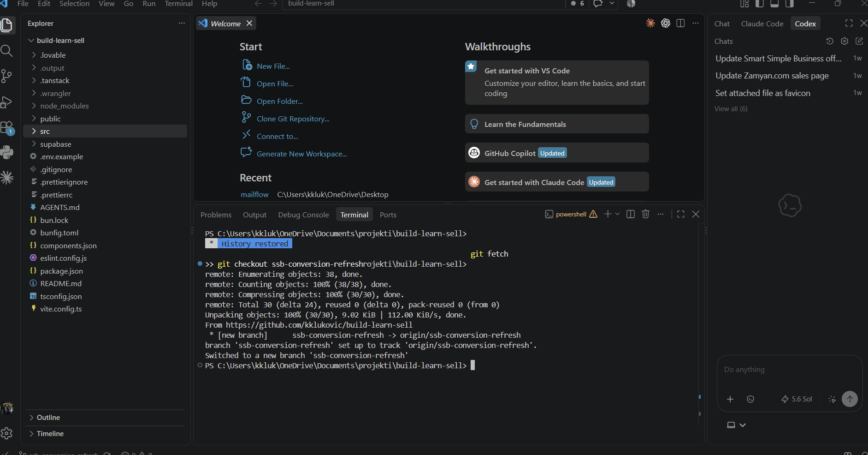Kill the terminal with trash icon
The height and width of the screenshot is (455, 868).
point(646,214)
